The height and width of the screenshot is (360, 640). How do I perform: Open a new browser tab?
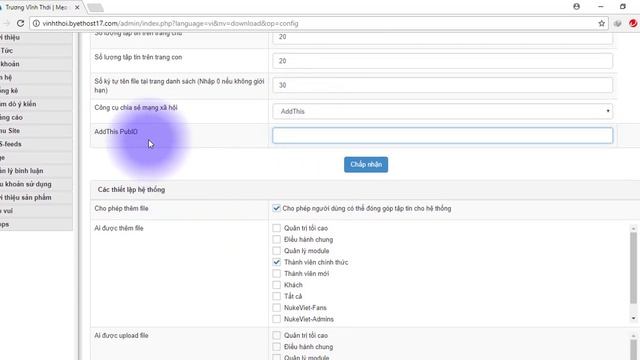pyautogui.click(x=95, y=7)
